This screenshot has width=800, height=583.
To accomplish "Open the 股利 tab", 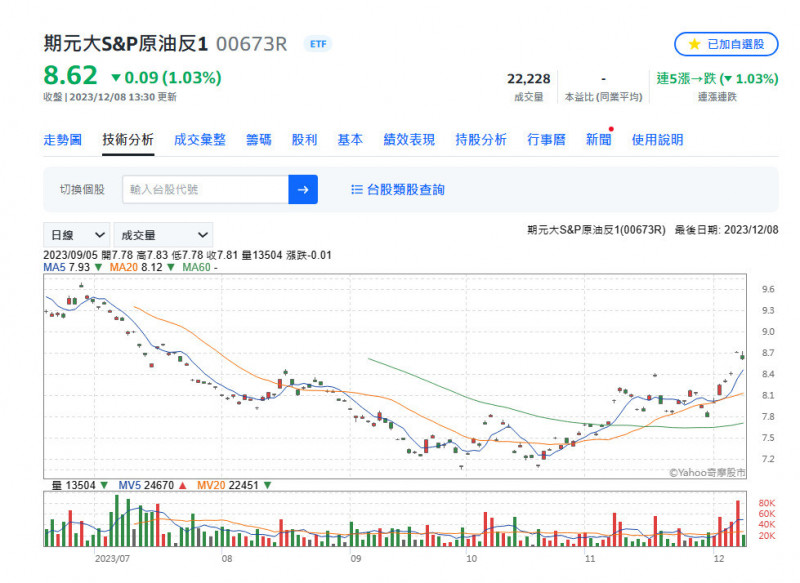I will [x=305, y=139].
